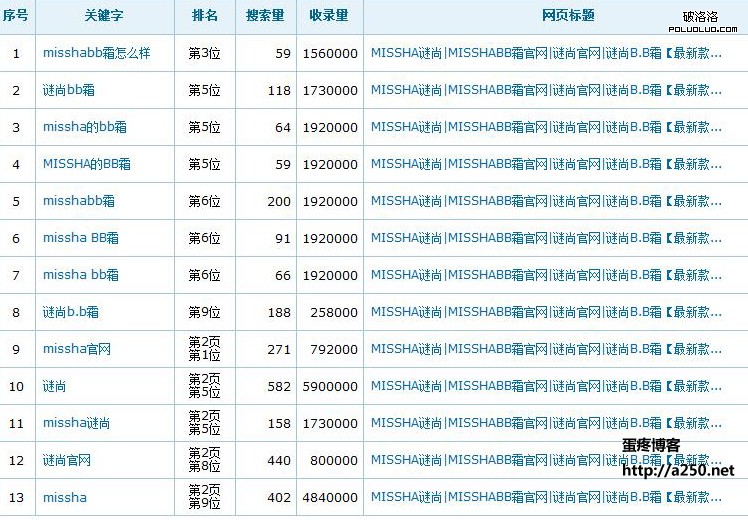
Task: Click the 收录量 column header
Action: tap(329, 16)
